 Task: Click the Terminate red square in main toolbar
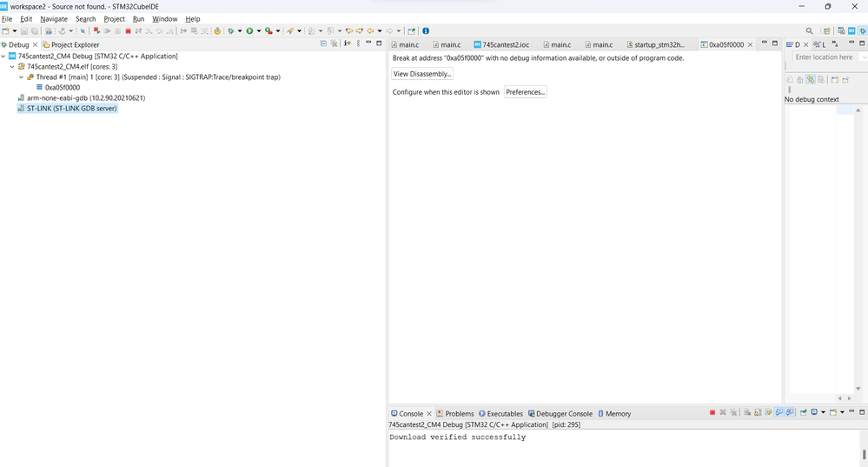(x=128, y=31)
